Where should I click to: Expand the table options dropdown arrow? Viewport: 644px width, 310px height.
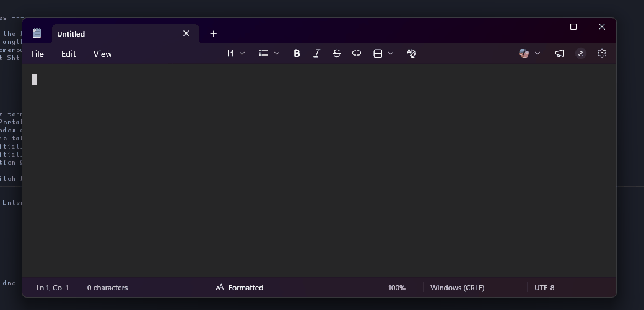point(391,54)
